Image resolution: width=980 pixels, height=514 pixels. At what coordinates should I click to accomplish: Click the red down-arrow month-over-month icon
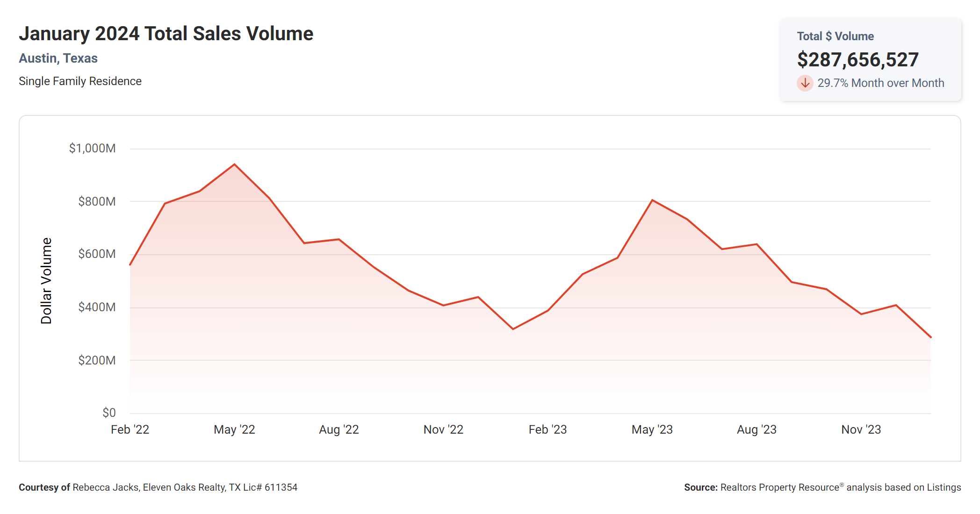coord(805,83)
